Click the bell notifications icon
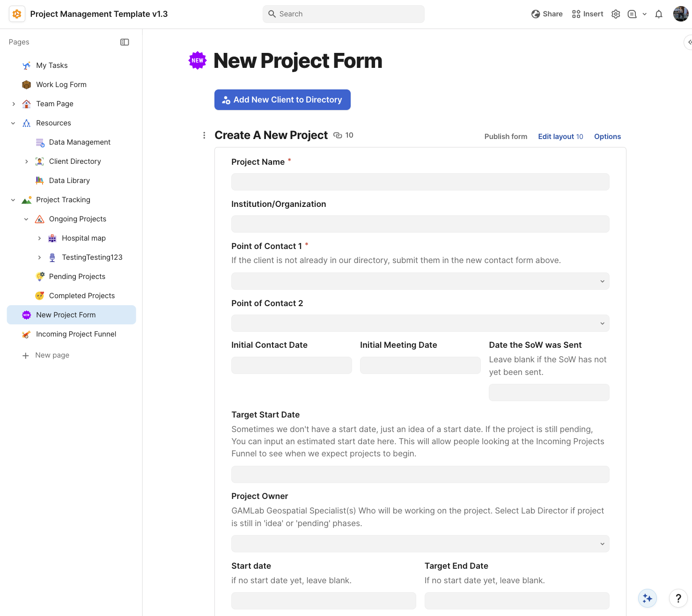 tap(659, 14)
